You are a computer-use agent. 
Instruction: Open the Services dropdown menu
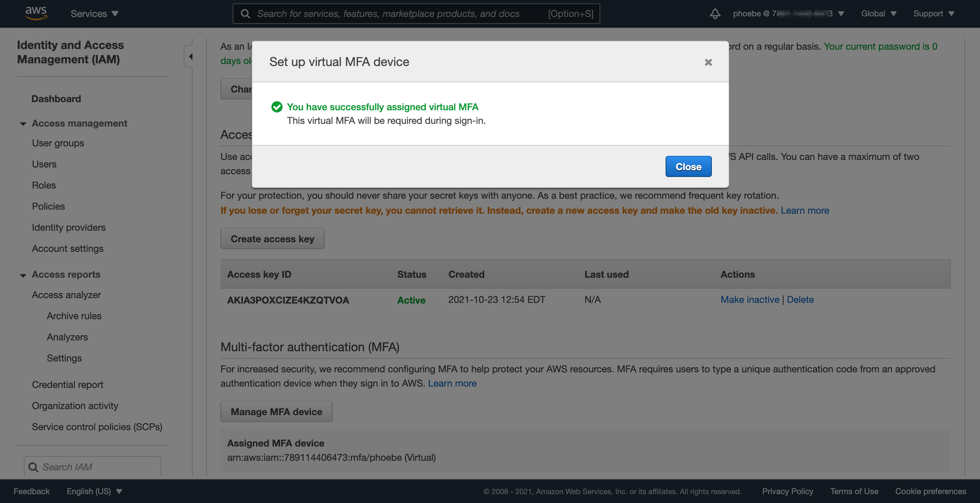(x=95, y=14)
